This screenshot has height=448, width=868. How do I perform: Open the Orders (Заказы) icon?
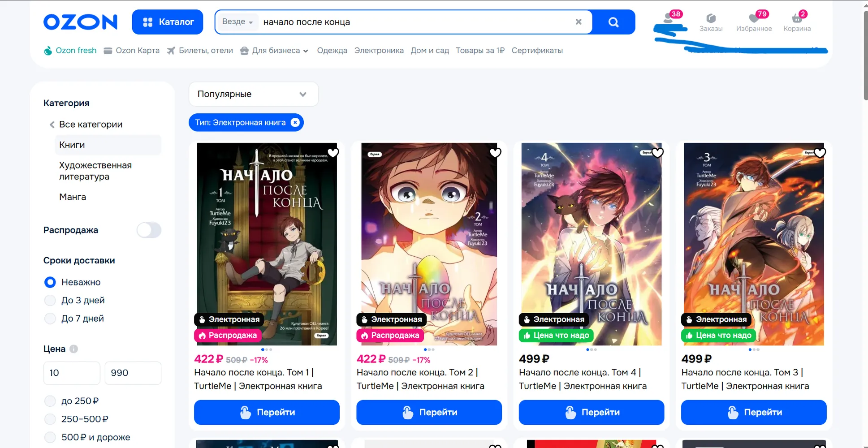711,22
